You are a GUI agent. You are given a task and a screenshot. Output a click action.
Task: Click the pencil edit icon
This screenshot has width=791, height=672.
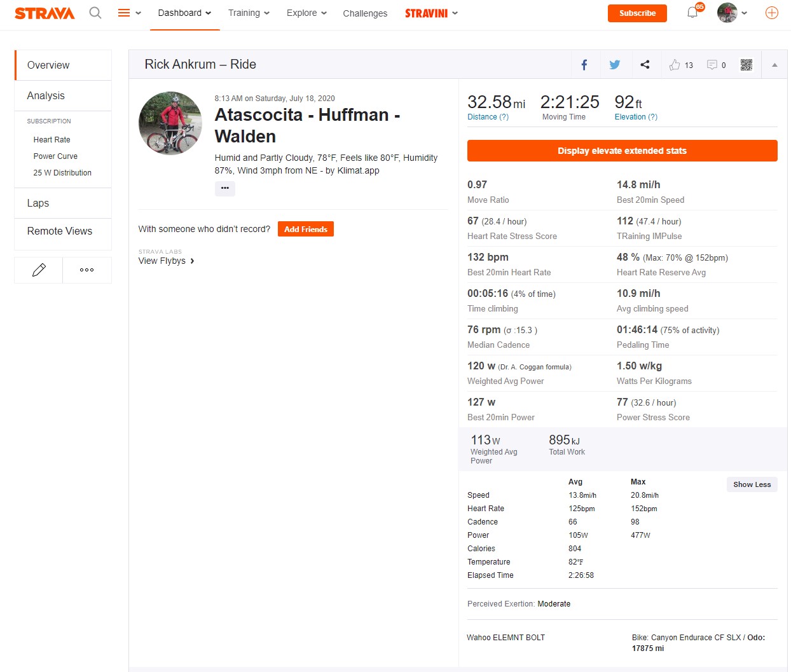[x=39, y=270]
